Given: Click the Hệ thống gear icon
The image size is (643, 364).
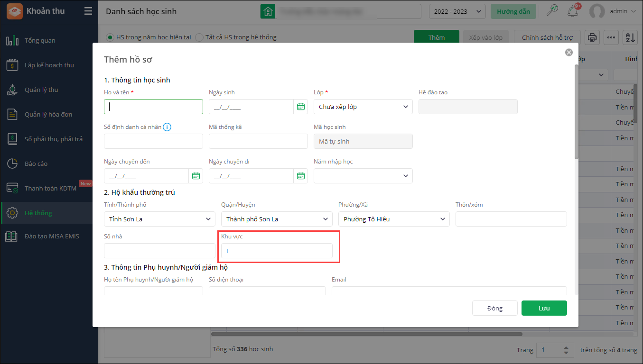Looking at the screenshot, I should pyautogui.click(x=12, y=213).
